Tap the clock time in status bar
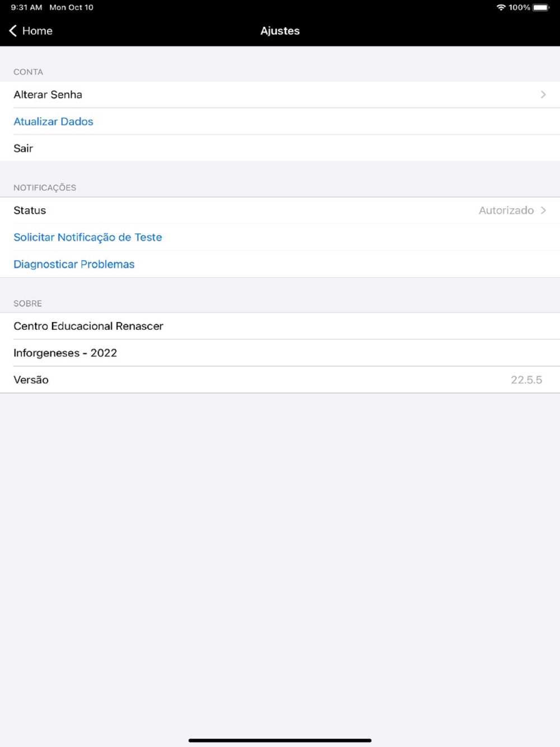The image size is (560, 747). (26, 7)
